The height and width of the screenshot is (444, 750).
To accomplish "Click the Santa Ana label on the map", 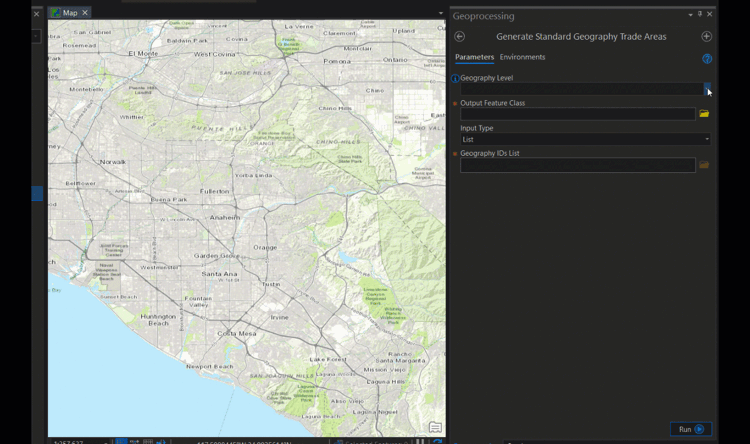I will [219, 274].
